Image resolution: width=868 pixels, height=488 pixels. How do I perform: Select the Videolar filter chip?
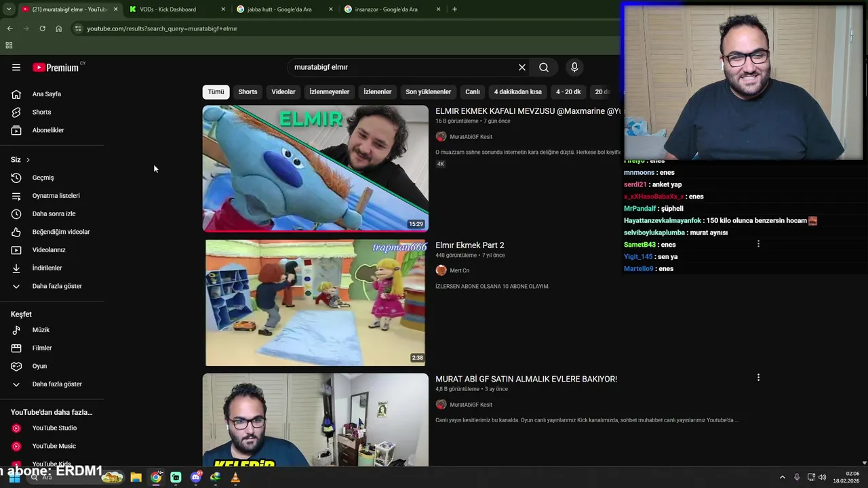283,91
